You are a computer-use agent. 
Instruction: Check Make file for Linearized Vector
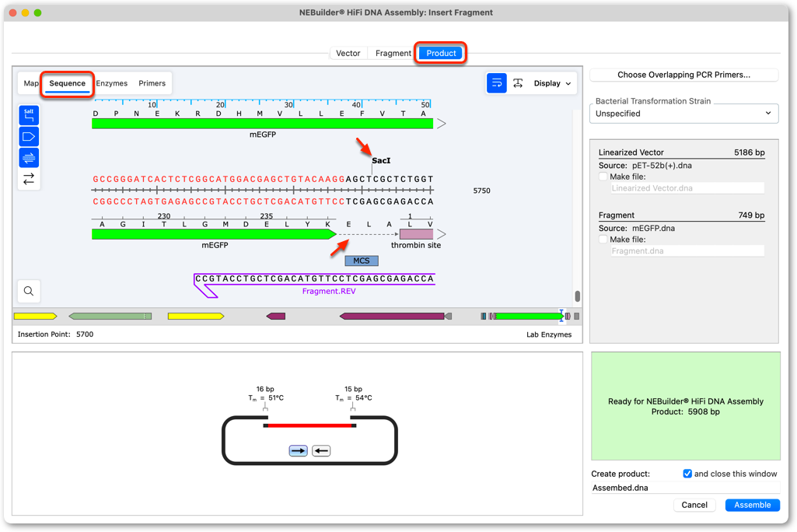click(603, 177)
